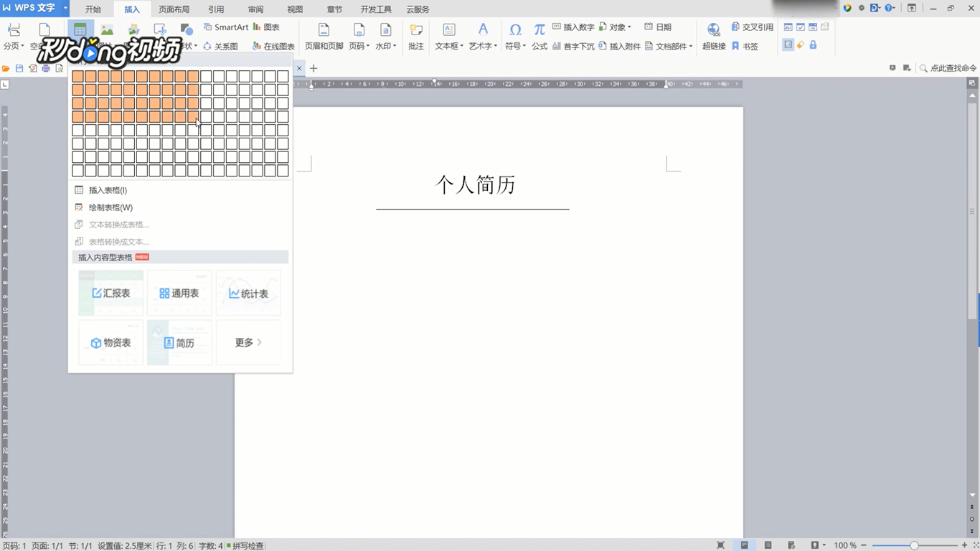Viewport: 980px width, 551px height.
Task: Toggle the eye-protection mode icon in status bar
Action: pos(816,545)
